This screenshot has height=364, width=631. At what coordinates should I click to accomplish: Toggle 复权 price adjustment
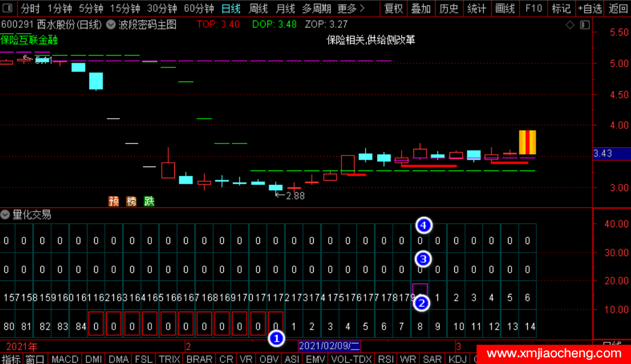[393, 8]
